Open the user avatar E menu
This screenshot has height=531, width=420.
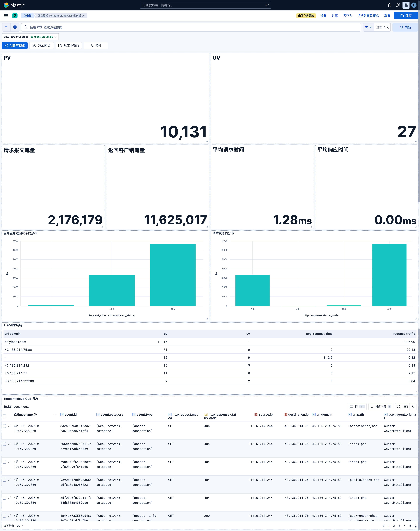[414, 5]
